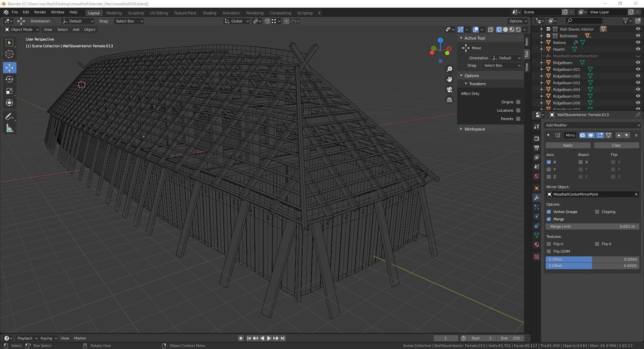
Task: Open the Physics properties tab
Action: point(536,216)
